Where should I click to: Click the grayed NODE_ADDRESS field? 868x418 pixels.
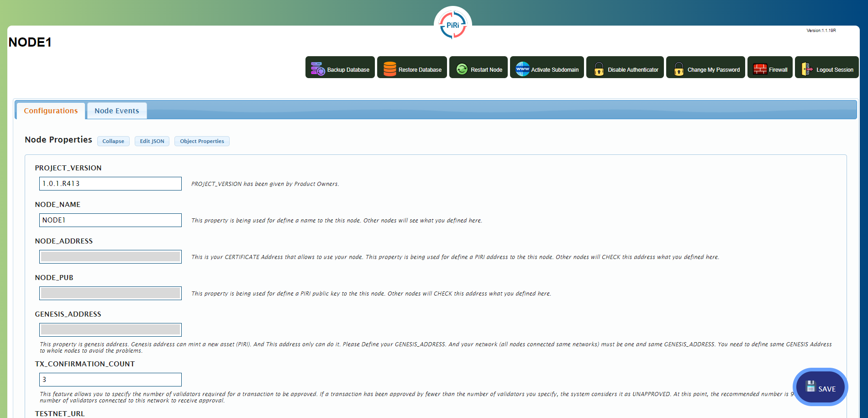[x=110, y=256]
